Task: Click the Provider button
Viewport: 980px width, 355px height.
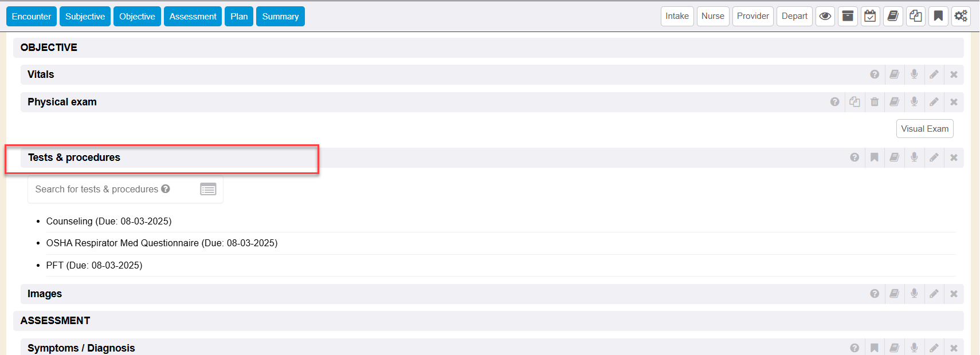Action: (752, 16)
